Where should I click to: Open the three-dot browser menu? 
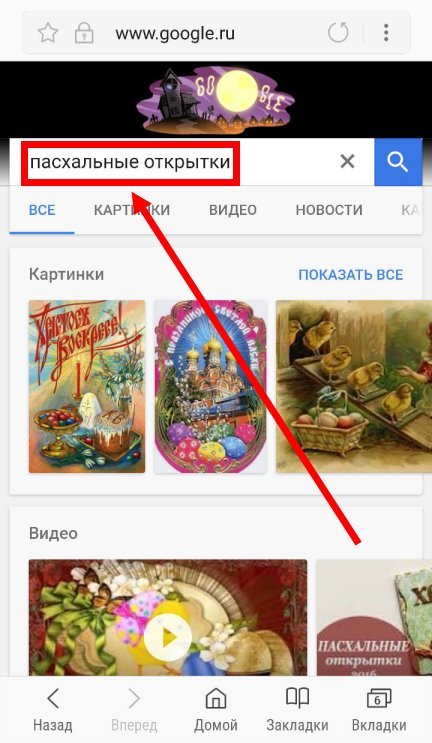coord(387,33)
